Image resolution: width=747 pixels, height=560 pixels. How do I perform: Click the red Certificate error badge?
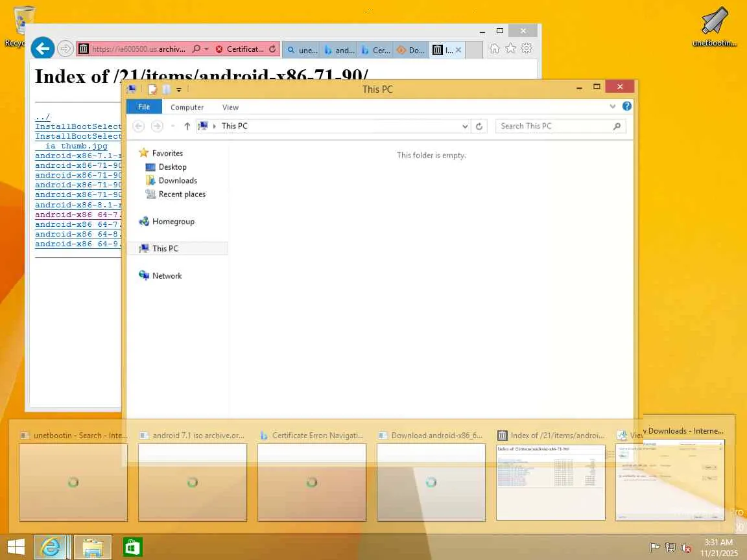[x=240, y=49]
